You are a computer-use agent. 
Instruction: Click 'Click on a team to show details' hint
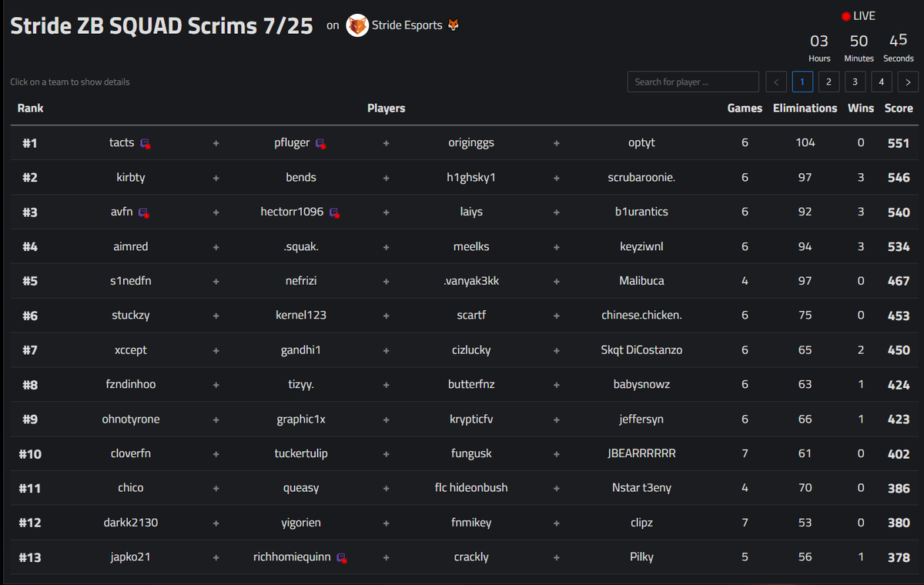[x=70, y=82]
